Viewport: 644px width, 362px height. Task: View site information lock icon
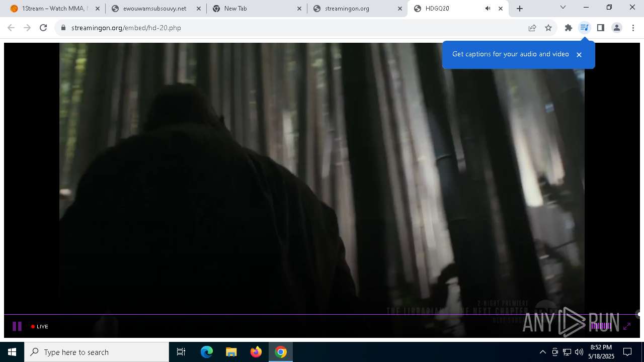tap(63, 28)
